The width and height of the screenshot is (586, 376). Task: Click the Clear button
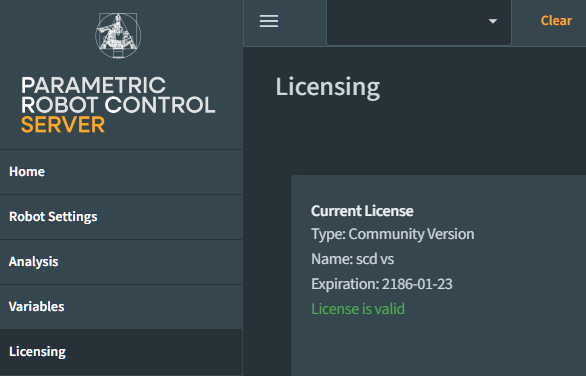[x=556, y=21]
